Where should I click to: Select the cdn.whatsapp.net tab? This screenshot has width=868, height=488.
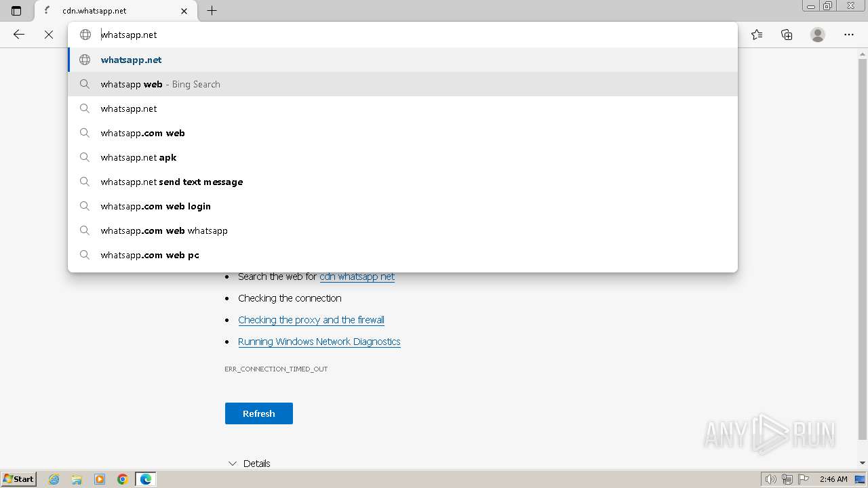[114, 11]
